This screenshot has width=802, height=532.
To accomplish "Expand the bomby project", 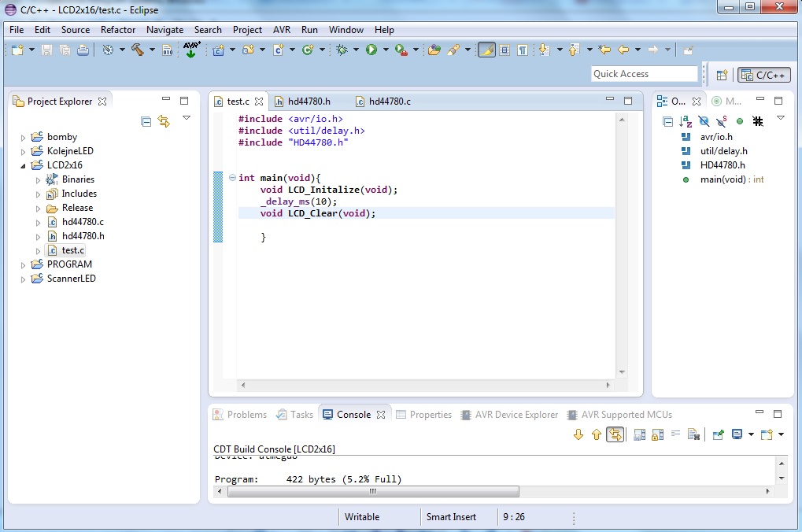I will 23,138.
